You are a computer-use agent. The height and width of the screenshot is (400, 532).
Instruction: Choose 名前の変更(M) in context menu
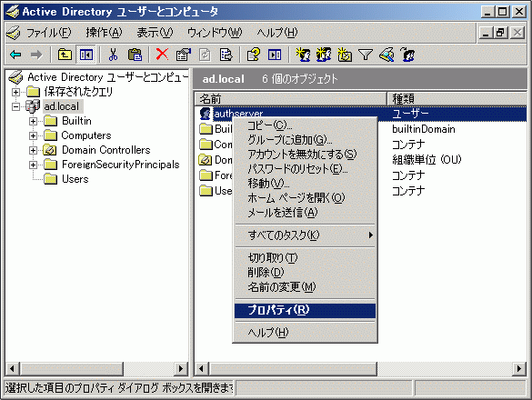coord(305,287)
